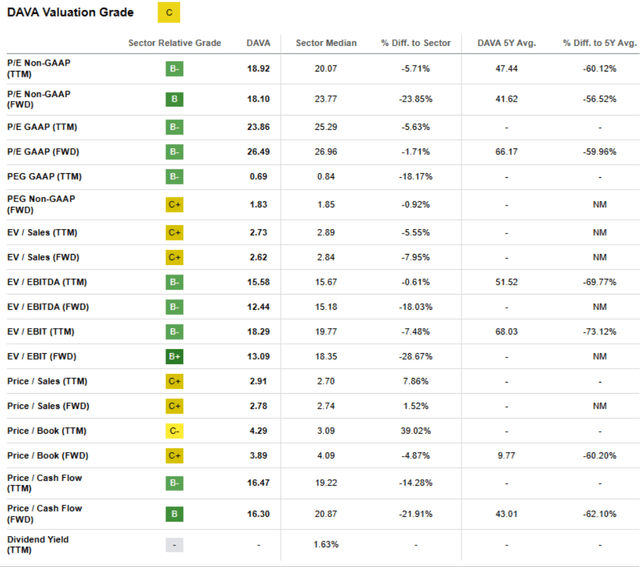Select the EV / EBITDA (TTM) row label
The width and height of the screenshot is (640, 567).
[47, 282]
